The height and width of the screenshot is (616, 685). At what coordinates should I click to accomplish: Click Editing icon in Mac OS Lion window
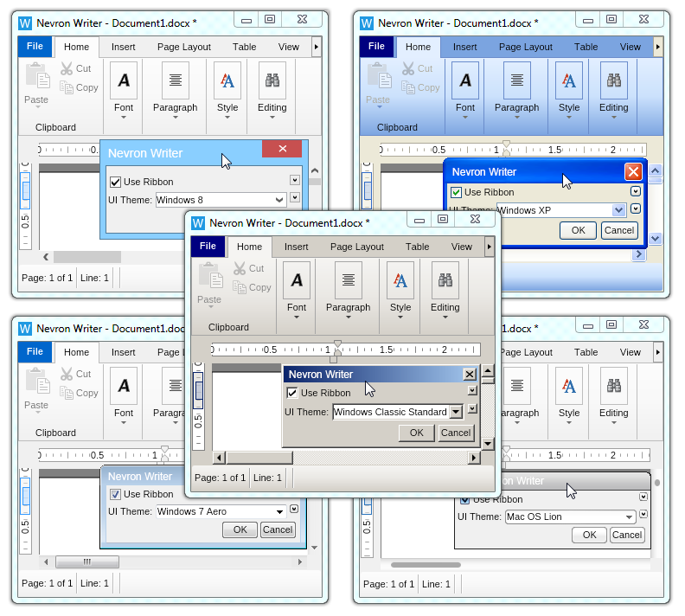[x=614, y=386]
